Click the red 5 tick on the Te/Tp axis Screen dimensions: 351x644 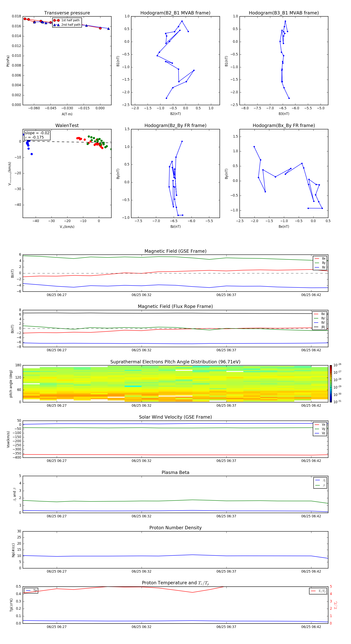point(331,586)
